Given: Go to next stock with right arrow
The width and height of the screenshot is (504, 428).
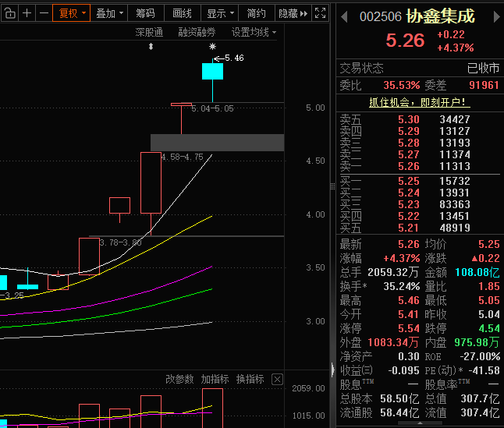Looking at the screenshot, I should (497, 16).
